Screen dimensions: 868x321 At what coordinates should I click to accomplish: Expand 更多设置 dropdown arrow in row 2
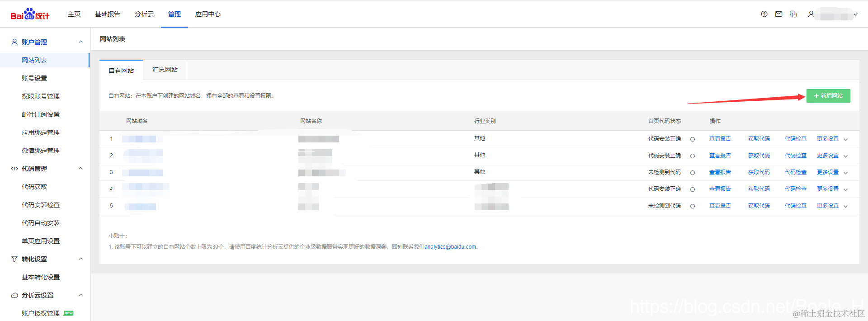click(845, 156)
